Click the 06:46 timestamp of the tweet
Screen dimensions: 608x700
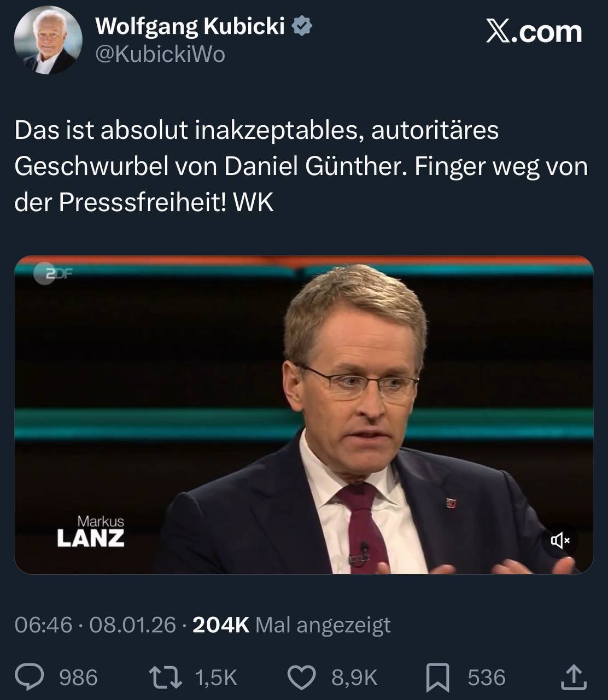point(43,625)
